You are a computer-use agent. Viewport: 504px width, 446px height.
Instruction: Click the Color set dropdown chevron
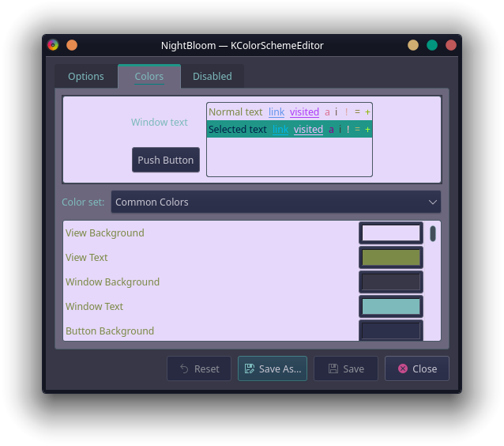(433, 202)
